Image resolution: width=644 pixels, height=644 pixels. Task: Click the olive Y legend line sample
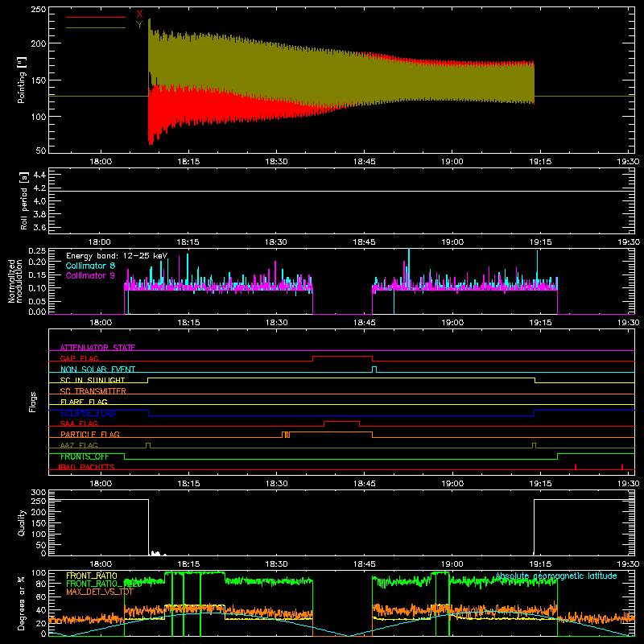(x=95, y=28)
